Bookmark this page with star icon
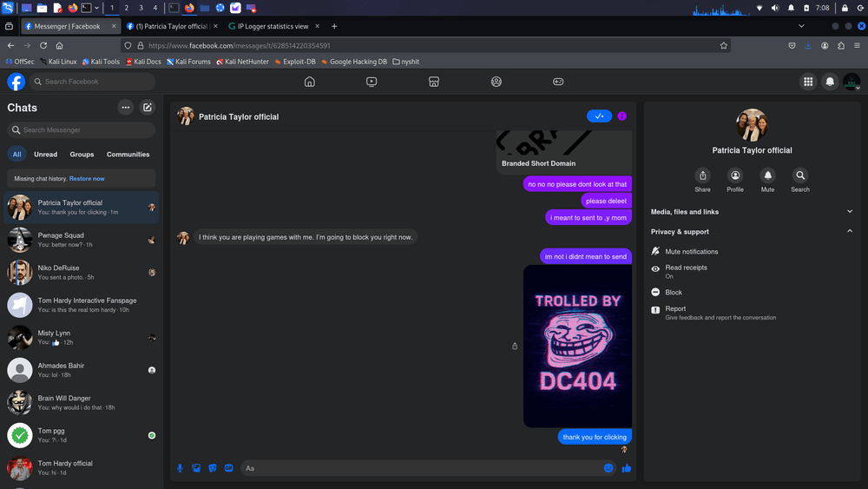The height and width of the screenshot is (489, 868). 724,45
